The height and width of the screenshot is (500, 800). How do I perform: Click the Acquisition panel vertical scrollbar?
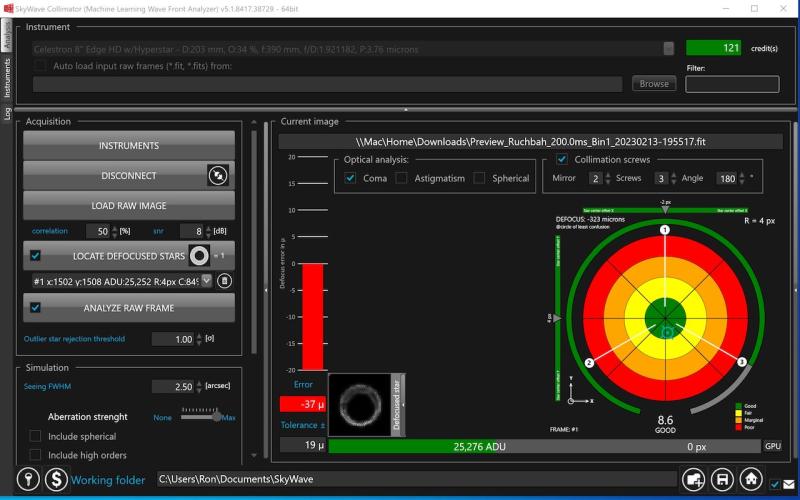click(x=254, y=291)
